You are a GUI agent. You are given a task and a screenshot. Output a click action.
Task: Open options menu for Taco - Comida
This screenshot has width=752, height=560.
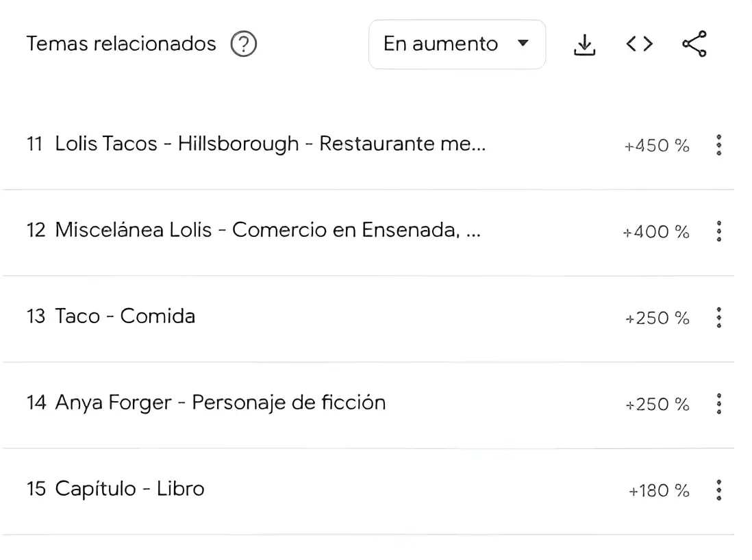[x=718, y=318]
